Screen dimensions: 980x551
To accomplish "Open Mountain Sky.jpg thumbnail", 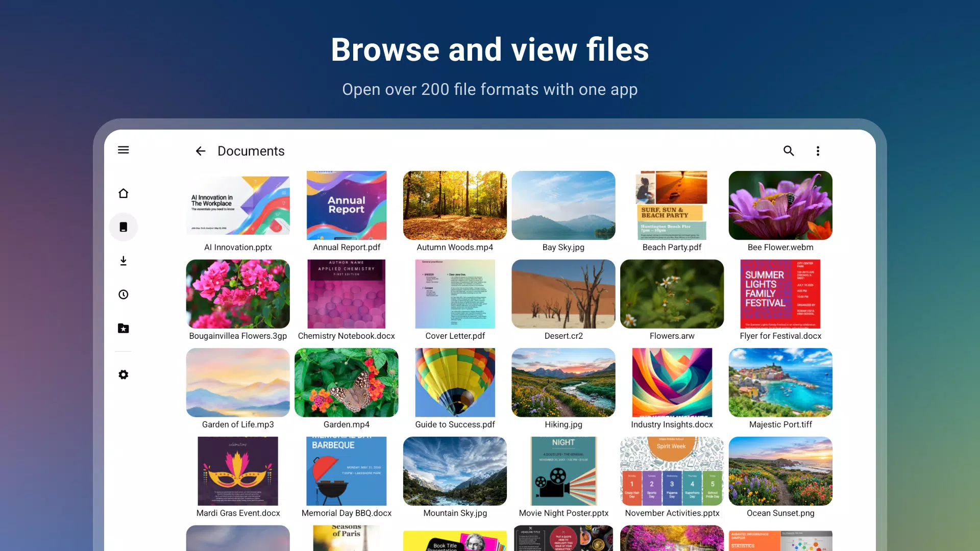I will (455, 471).
